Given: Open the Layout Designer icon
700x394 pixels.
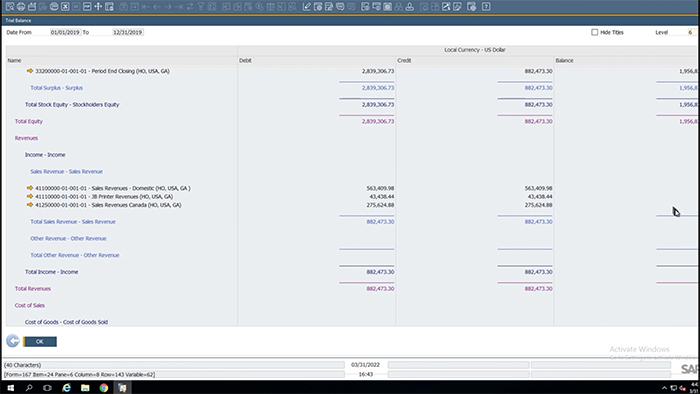Looking at the screenshot, I should 318,7.
